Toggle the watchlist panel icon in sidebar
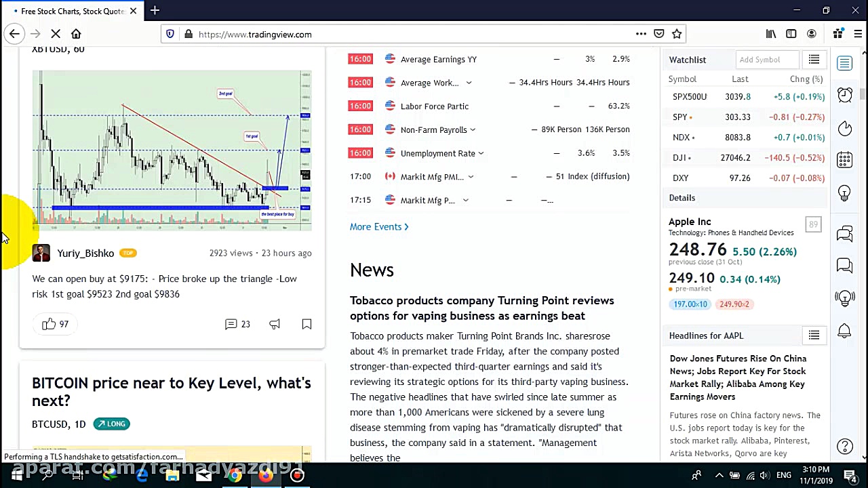Image resolution: width=868 pixels, height=488 pixels. point(844,63)
